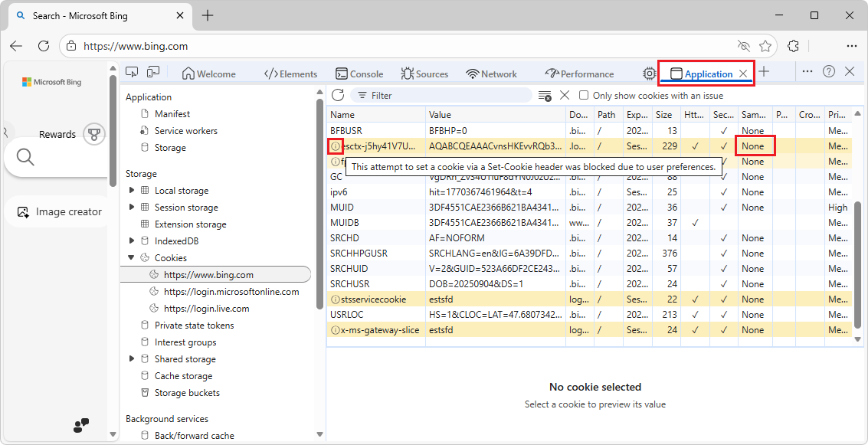
Task: Click the refresh cookies icon
Action: pos(338,95)
